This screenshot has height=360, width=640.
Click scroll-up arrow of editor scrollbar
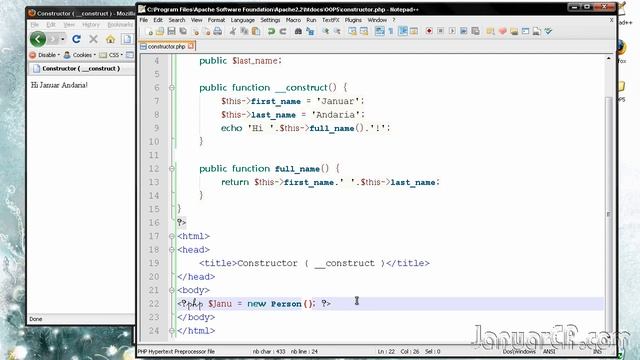[x=608, y=59]
